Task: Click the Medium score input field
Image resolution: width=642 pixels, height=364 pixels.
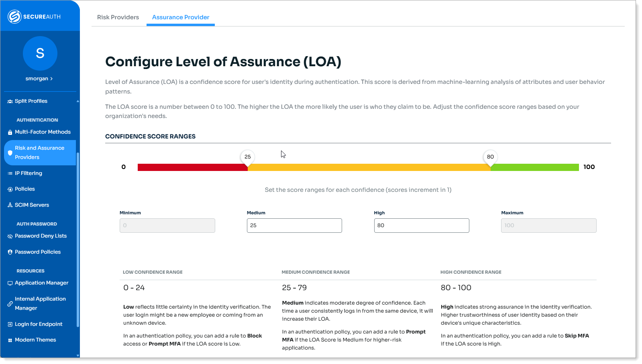Action: click(x=294, y=226)
